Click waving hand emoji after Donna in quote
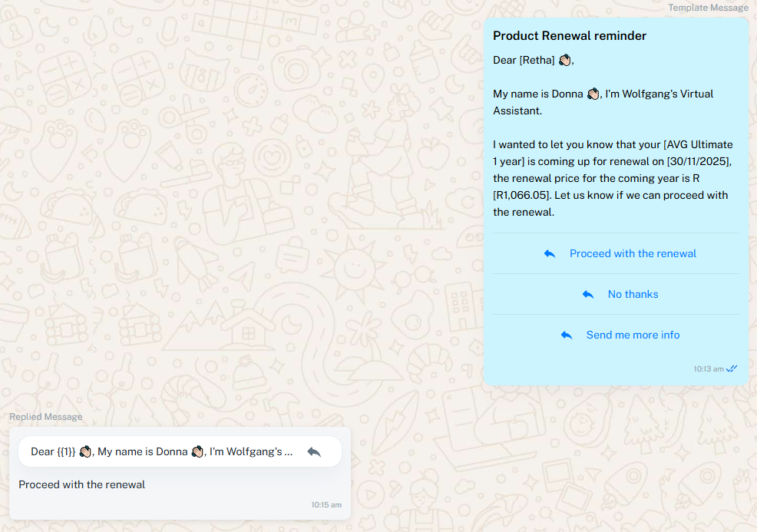 click(197, 452)
